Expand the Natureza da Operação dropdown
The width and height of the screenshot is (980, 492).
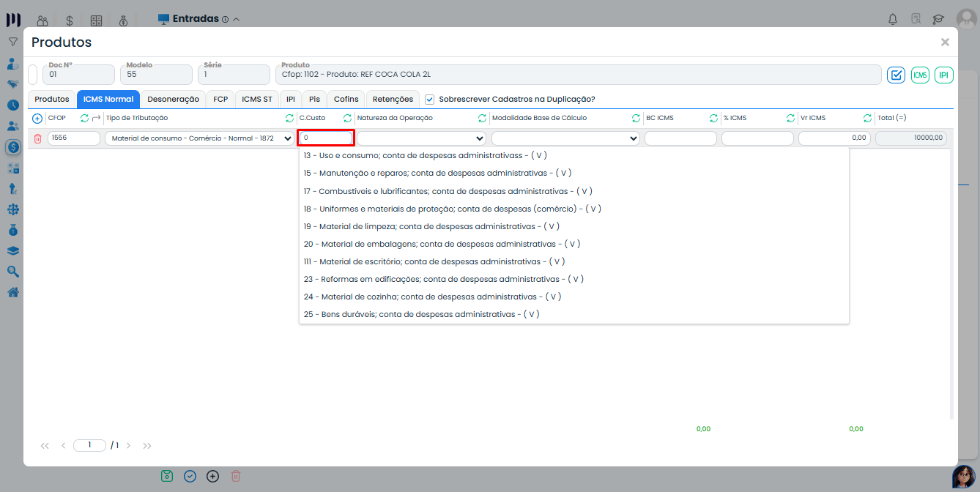421,138
